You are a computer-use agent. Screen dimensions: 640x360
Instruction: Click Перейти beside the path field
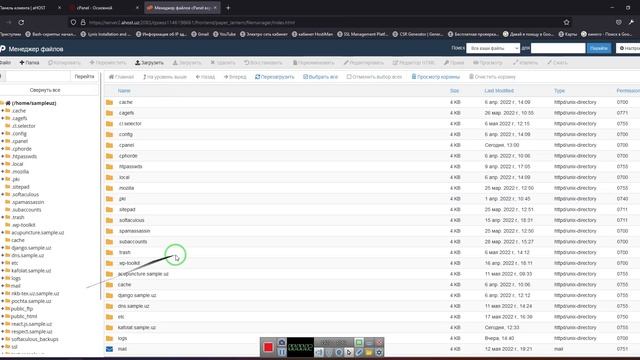[x=84, y=77]
